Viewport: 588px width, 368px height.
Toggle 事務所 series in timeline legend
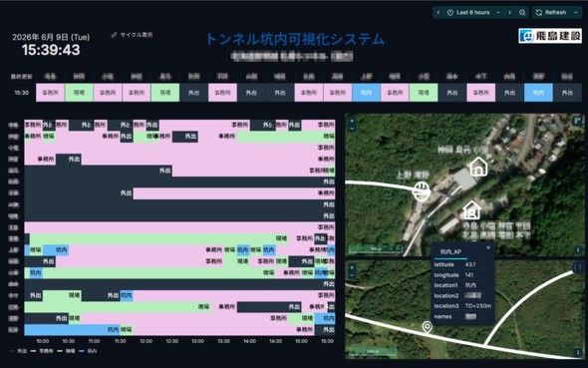point(42,351)
